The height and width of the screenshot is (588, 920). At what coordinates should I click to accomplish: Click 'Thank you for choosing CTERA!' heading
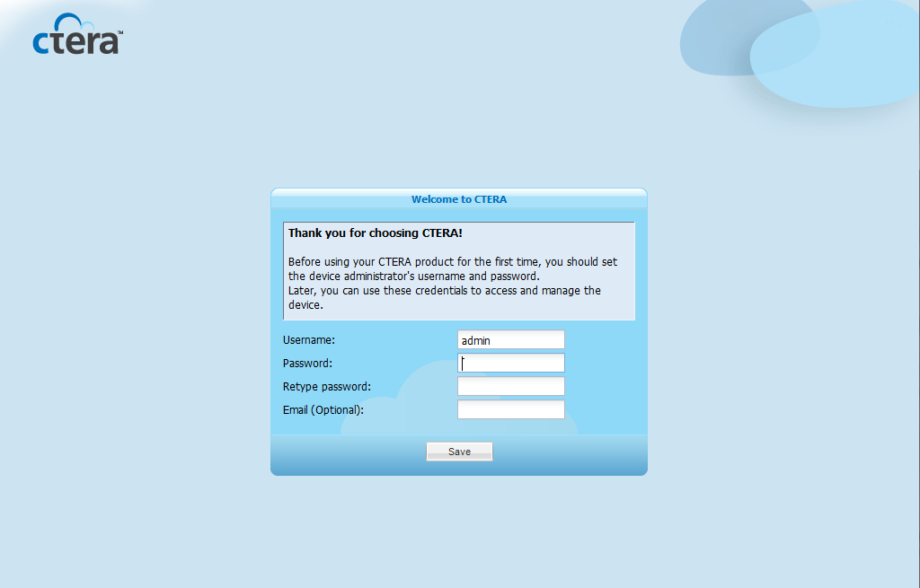point(376,233)
